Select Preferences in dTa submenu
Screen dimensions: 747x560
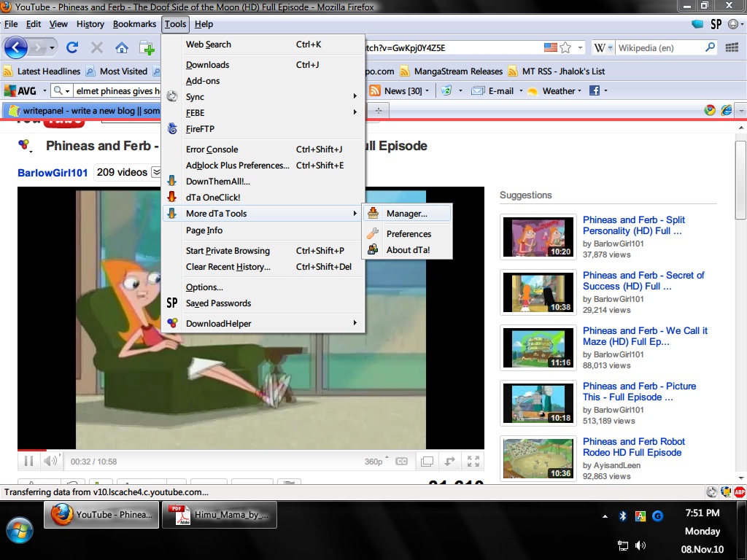[x=407, y=234]
